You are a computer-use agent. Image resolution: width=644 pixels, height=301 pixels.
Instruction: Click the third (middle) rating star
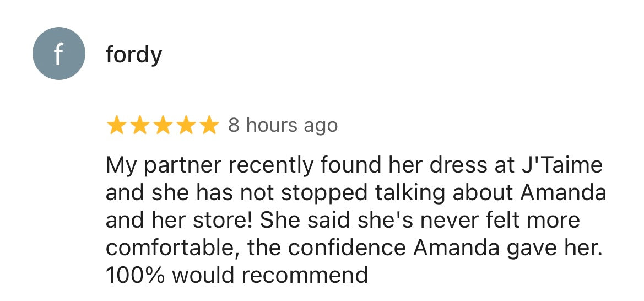(163, 126)
